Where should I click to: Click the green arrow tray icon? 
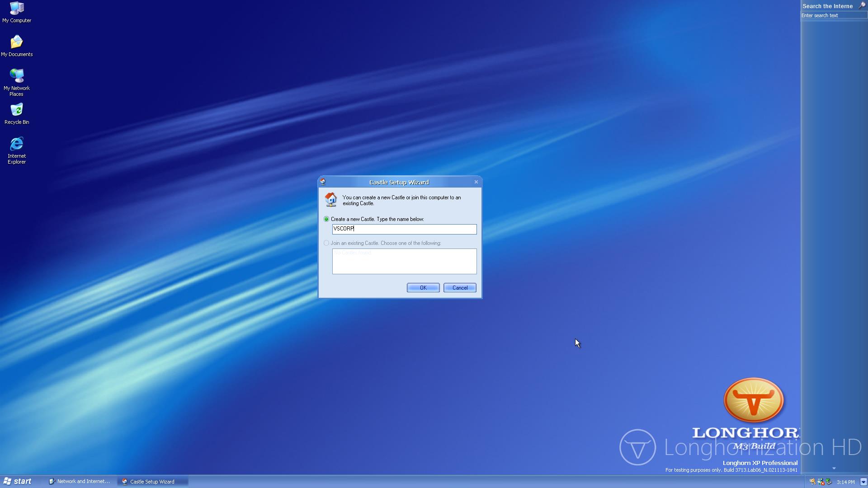pyautogui.click(x=829, y=482)
